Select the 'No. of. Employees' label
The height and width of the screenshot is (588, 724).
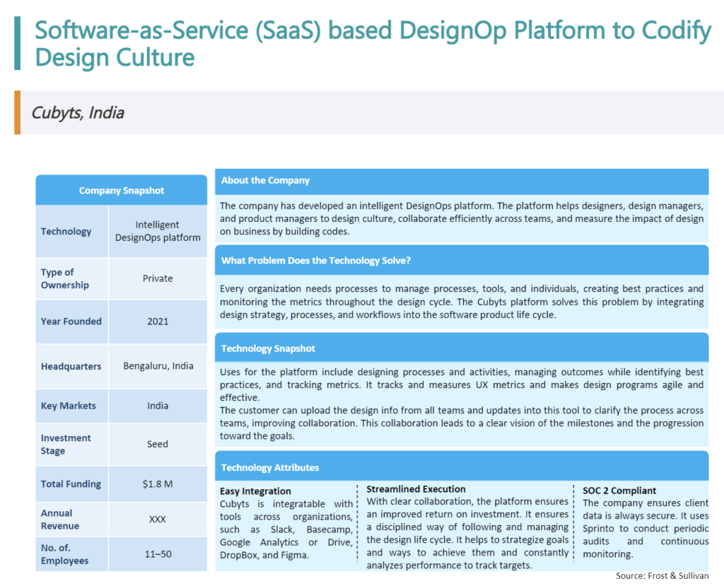(64, 554)
